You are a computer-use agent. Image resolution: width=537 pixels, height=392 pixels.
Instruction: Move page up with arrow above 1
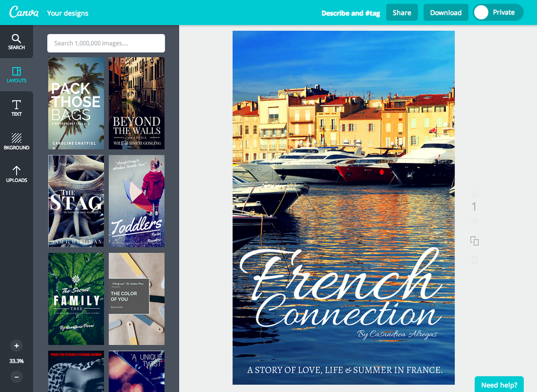(x=474, y=194)
